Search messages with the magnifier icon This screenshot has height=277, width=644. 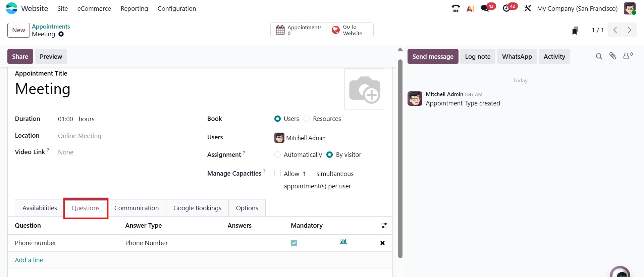point(599,56)
